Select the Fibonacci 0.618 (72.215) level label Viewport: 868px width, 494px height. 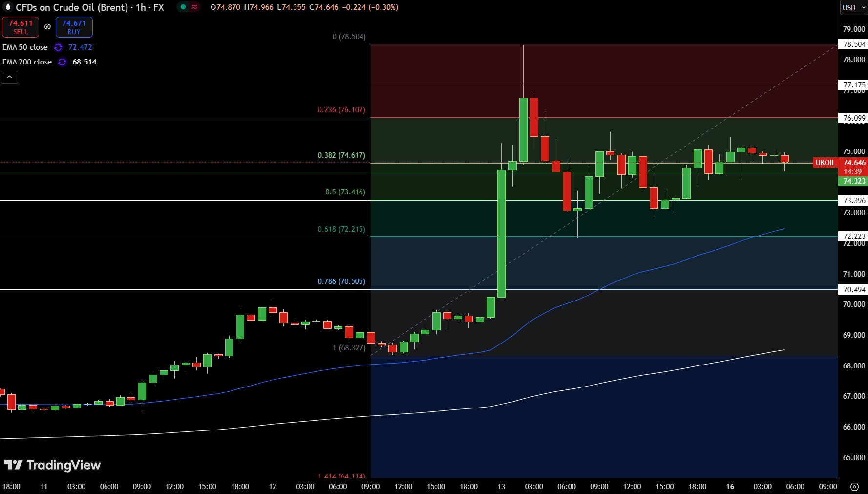pyautogui.click(x=341, y=229)
